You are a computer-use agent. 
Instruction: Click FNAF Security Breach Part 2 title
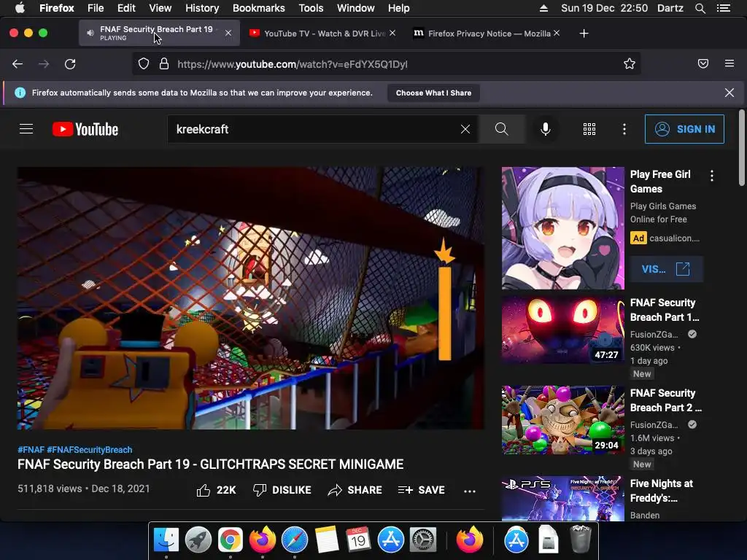pyautogui.click(x=665, y=400)
